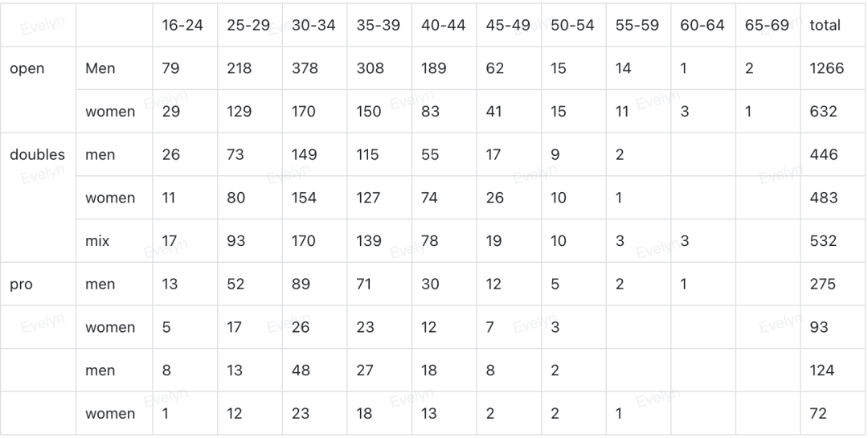
Task: Select the total cell showing 124
Action: point(822,370)
